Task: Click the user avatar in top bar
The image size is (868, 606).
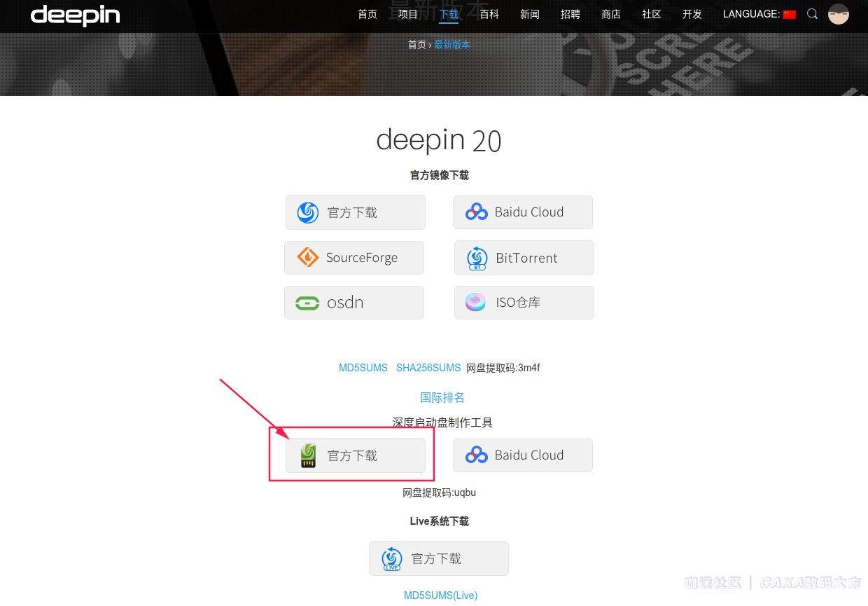Action: (838, 14)
